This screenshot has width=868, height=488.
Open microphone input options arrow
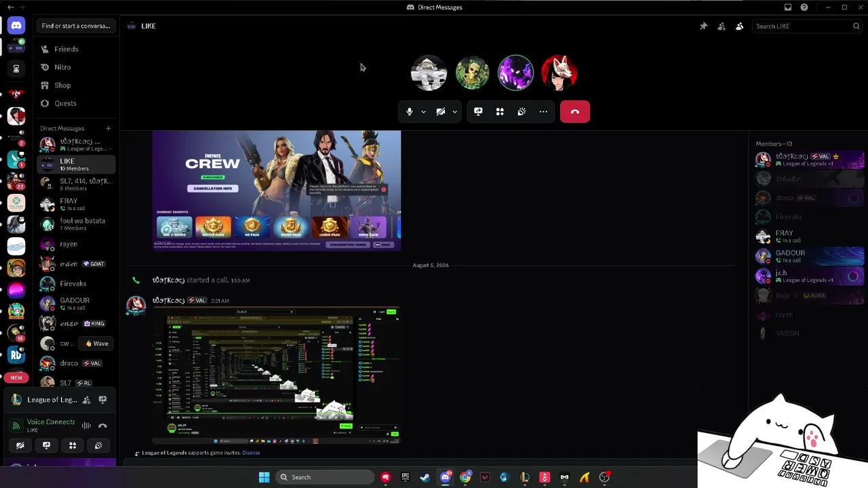tap(424, 112)
